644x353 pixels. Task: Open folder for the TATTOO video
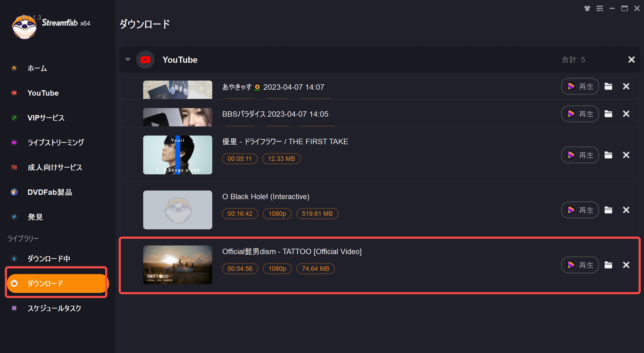pos(608,265)
